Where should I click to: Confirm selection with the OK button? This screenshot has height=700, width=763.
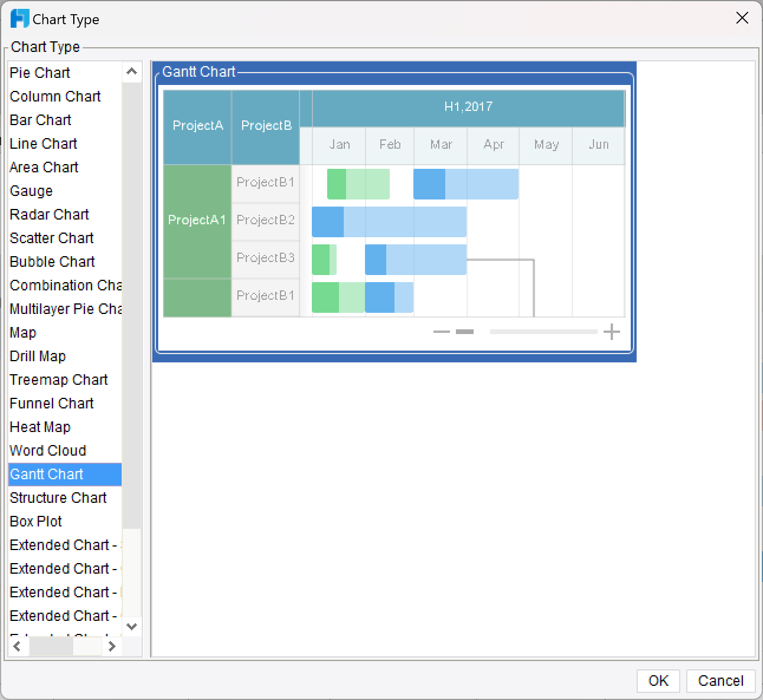point(658,681)
